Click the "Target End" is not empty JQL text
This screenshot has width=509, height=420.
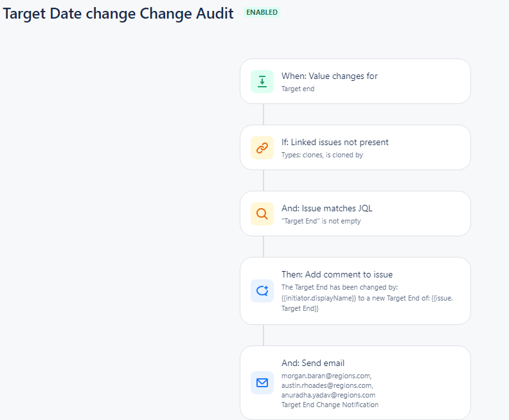[321, 221]
